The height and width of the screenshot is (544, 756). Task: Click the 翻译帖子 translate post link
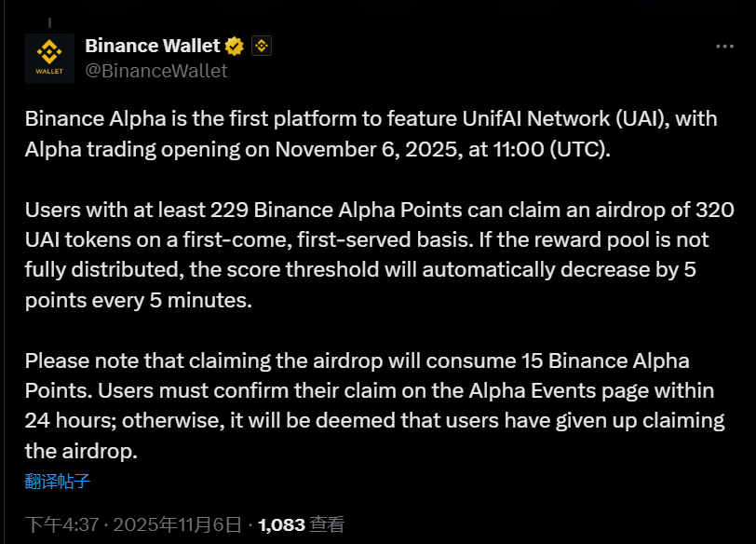click(x=58, y=482)
